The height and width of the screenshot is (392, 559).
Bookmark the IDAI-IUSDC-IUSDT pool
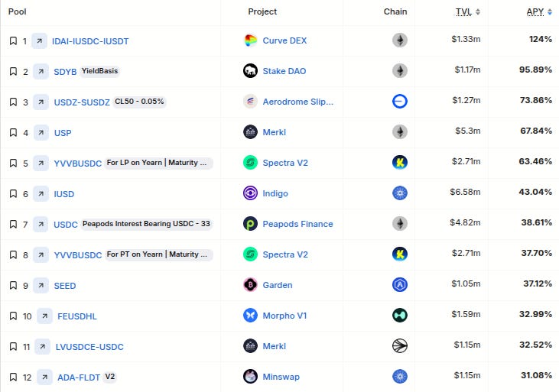[13, 41]
